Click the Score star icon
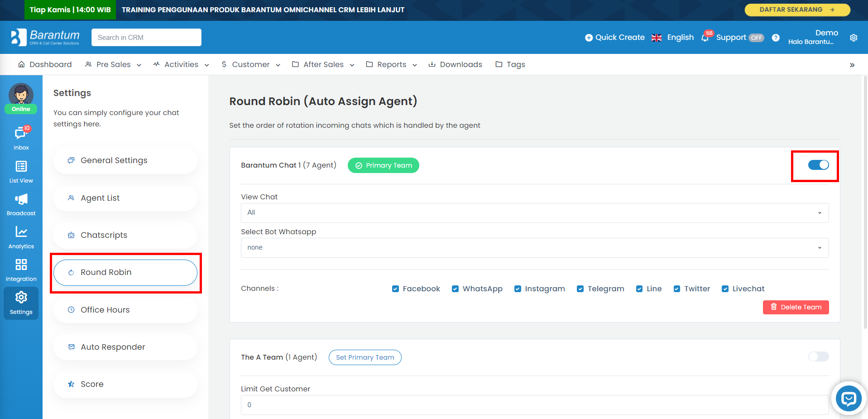 pos(71,384)
